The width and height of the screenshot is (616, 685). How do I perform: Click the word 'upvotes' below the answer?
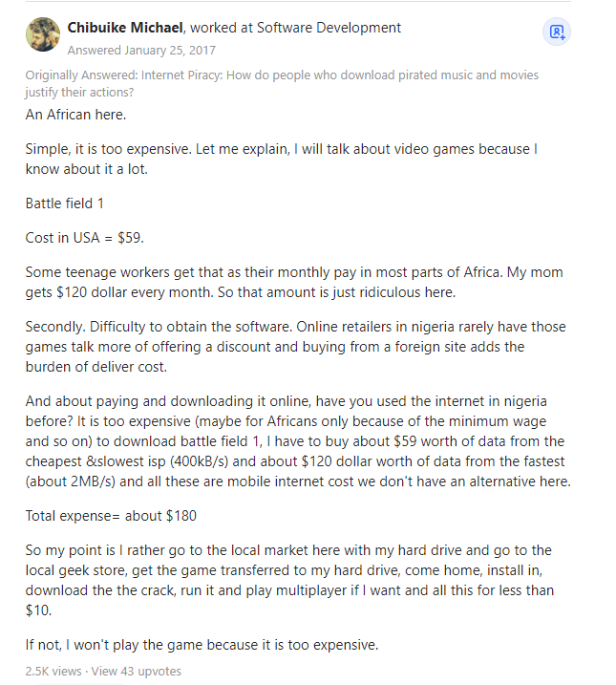pyautogui.click(x=159, y=671)
